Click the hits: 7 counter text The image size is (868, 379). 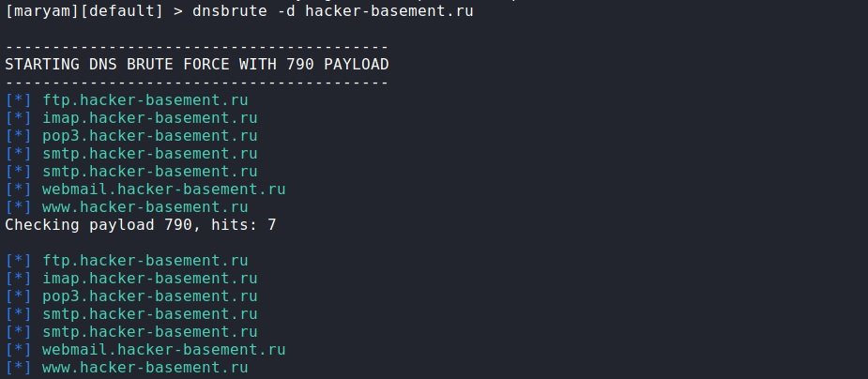click(x=243, y=224)
